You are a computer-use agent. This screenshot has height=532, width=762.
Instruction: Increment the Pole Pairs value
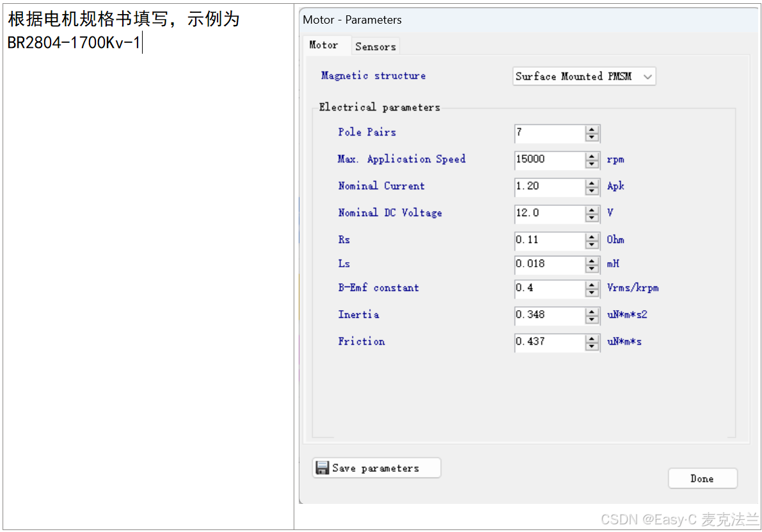pyautogui.click(x=592, y=130)
